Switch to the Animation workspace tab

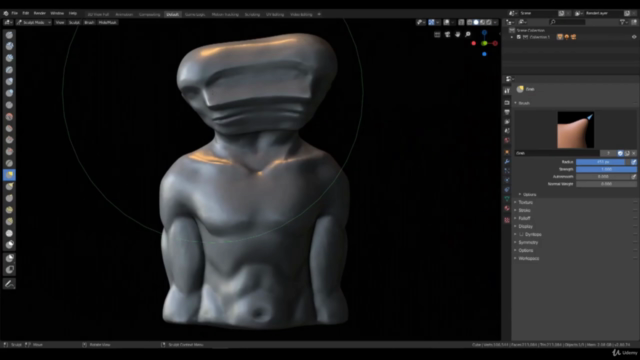pos(124,14)
